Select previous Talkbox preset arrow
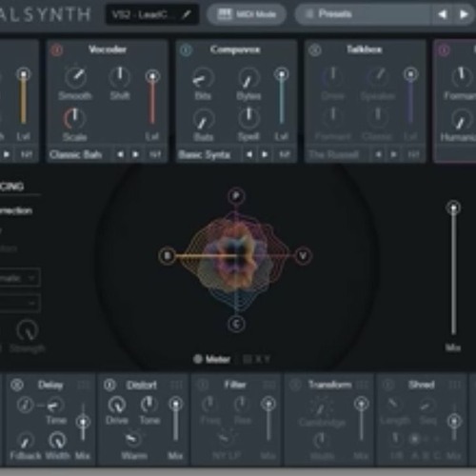The height and width of the screenshot is (476, 476). point(378,154)
